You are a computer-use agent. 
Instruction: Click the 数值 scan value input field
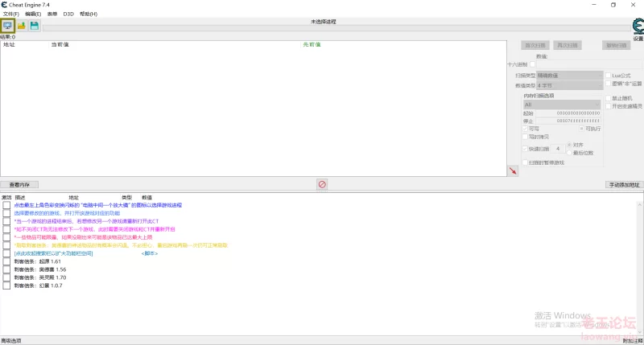pyautogui.click(x=589, y=64)
